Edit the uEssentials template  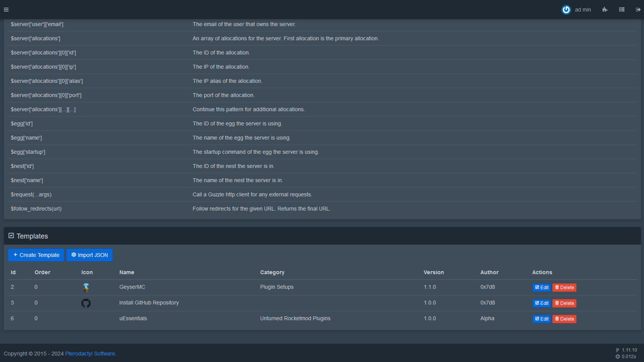pos(542,319)
